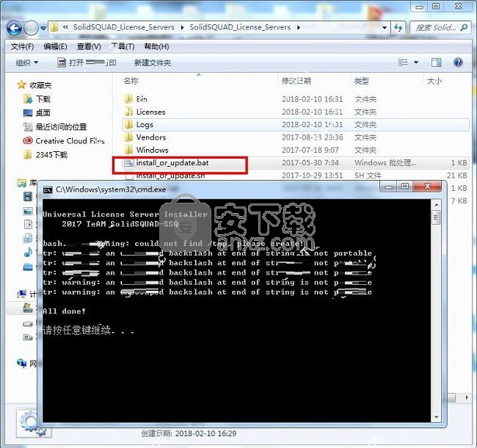Open the 组织 dropdown in toolbar
477x448 pixels.
point(26,62)
